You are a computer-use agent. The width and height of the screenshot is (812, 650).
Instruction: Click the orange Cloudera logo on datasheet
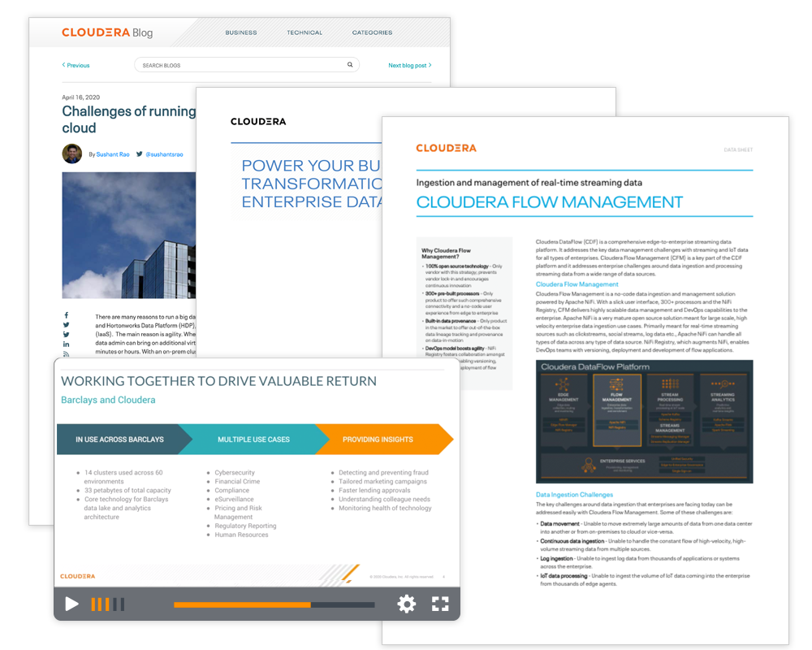446,148
